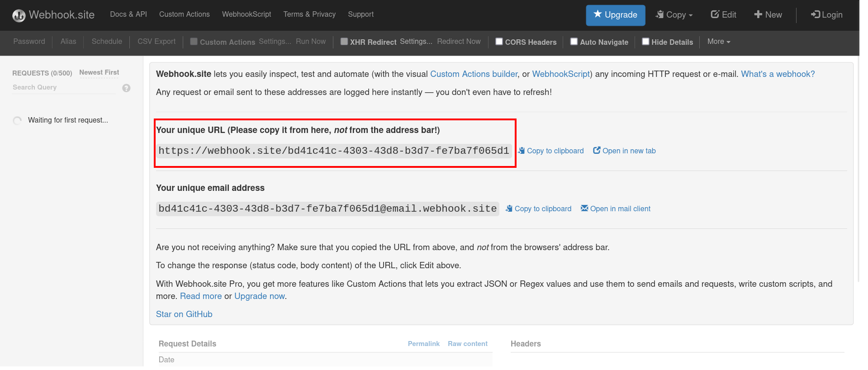Click the Login link

[826, 15]
